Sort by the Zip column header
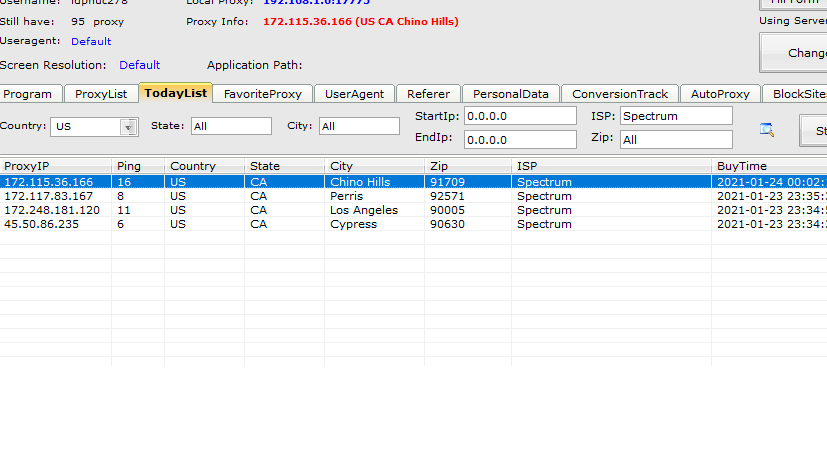 468,166
